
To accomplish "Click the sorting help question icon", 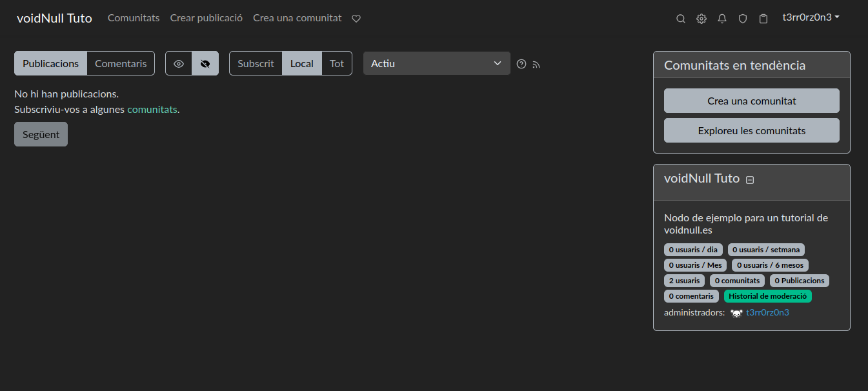I will 521,64.
